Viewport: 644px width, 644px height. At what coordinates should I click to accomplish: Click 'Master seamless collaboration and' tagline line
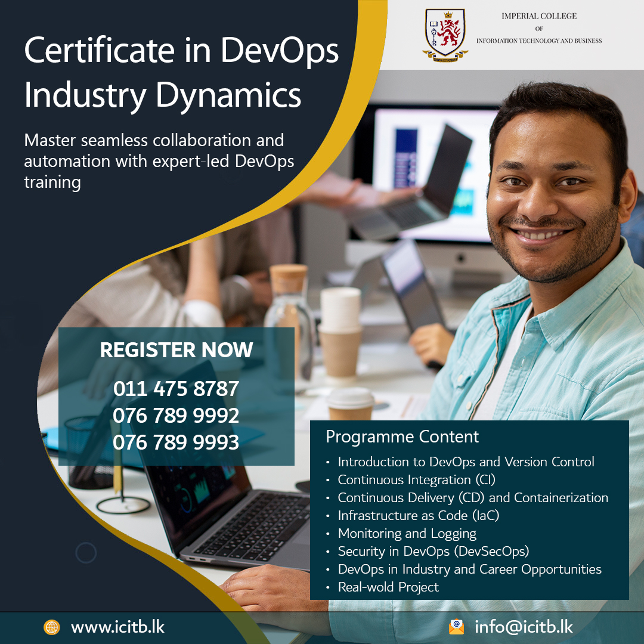point(154,141)
